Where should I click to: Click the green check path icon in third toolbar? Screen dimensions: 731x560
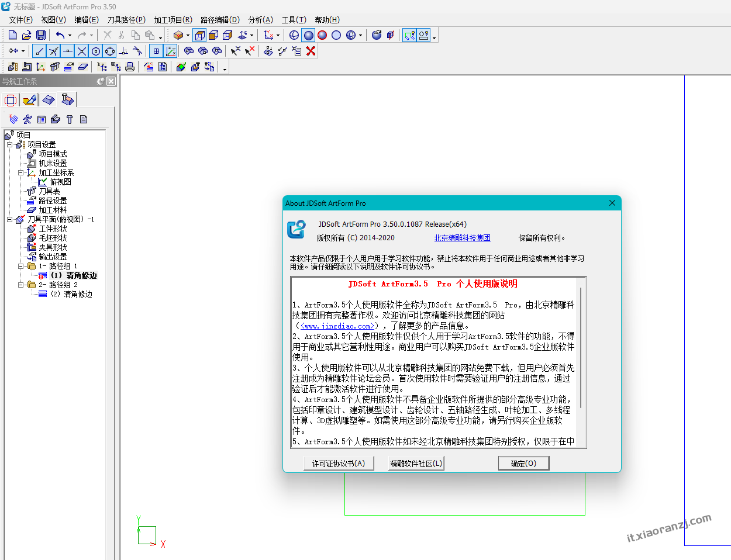[x=181, y=67]
